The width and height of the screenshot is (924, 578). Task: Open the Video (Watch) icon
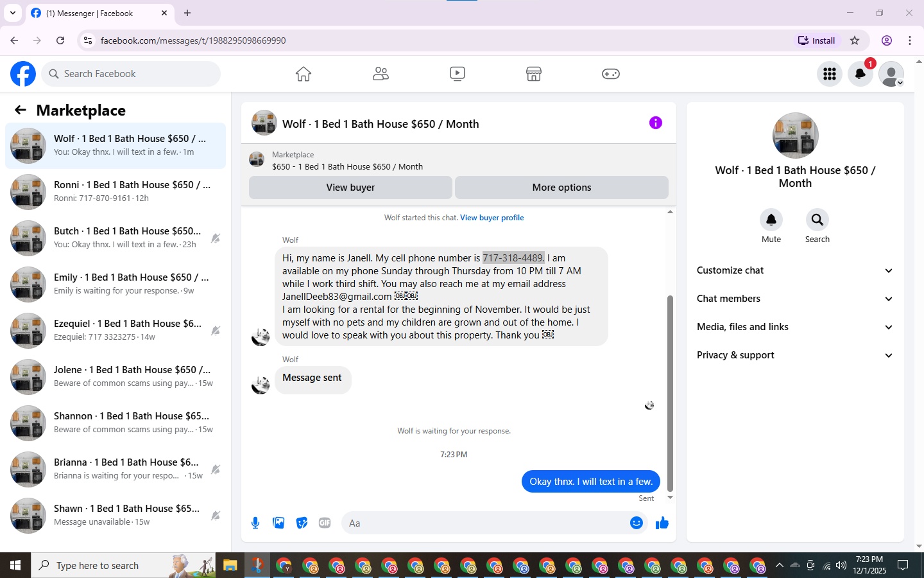tap(458, 74)
